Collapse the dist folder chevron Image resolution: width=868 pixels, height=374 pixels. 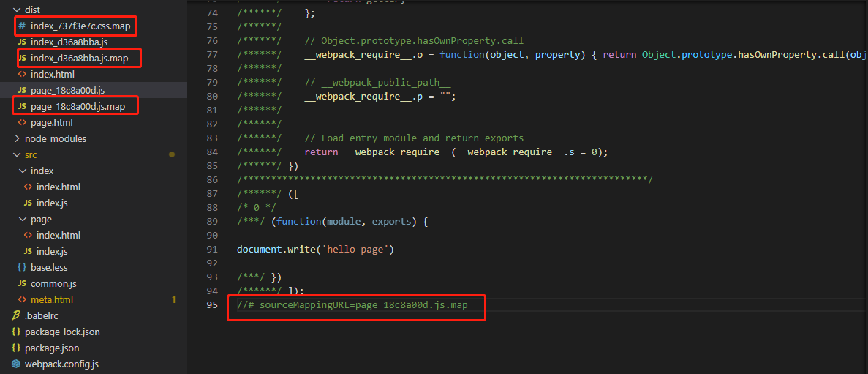pos(16,10)
